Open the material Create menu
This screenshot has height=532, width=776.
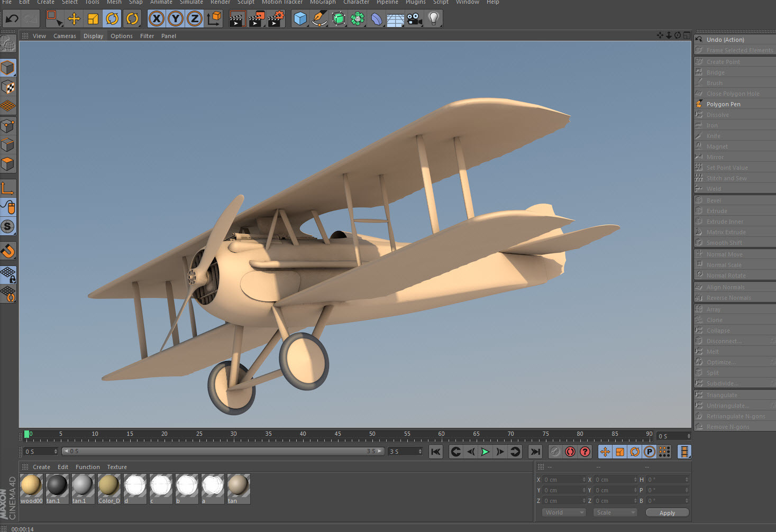click(x=41, y=467)
